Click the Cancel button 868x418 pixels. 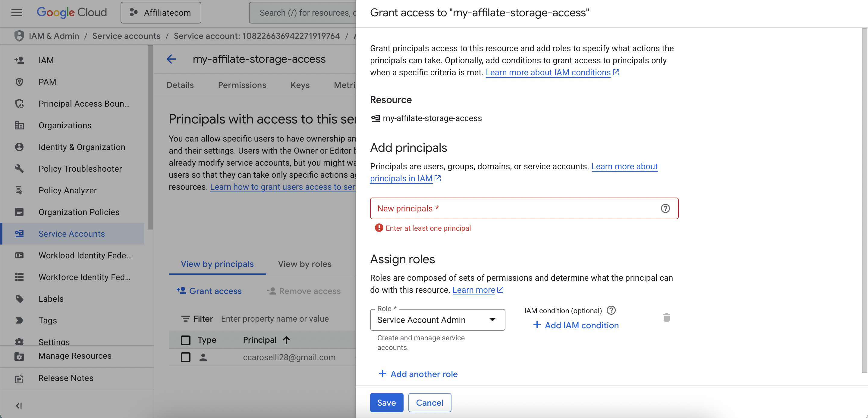pos(429,403)
